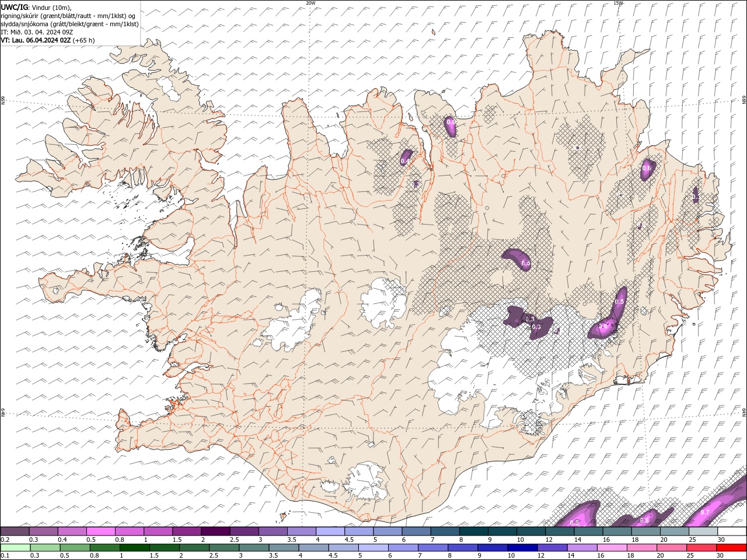Viewport: 747px width, 560px height.
Task: Click the 'UWC/IG' title text
Action: [x=15, y=7]
